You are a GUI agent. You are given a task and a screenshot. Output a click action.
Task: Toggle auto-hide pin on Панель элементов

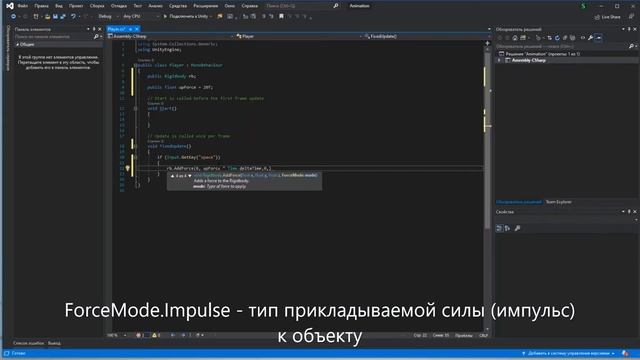click(94, 29)
